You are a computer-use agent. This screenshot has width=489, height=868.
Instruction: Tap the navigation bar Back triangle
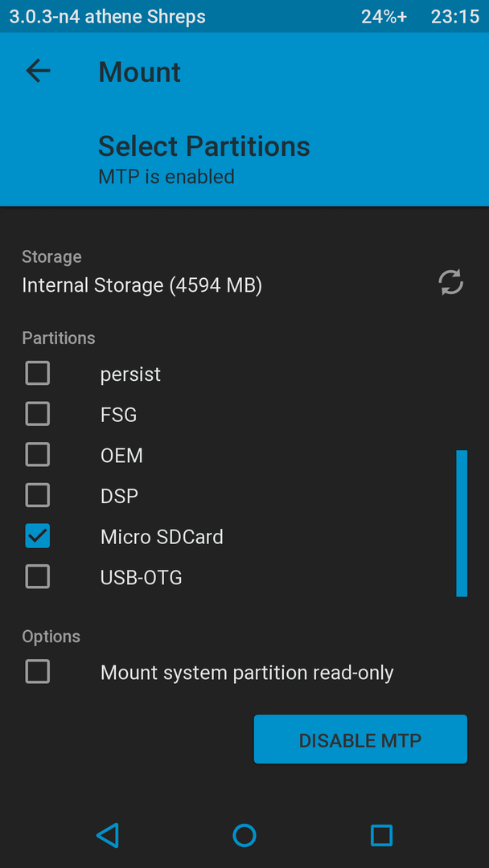tap(108, 835)
